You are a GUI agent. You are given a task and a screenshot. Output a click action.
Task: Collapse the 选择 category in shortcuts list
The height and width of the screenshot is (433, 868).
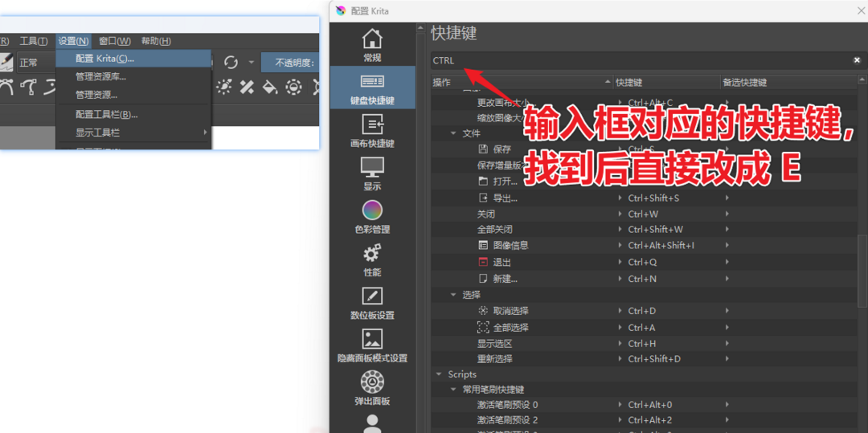coord(453,295)
